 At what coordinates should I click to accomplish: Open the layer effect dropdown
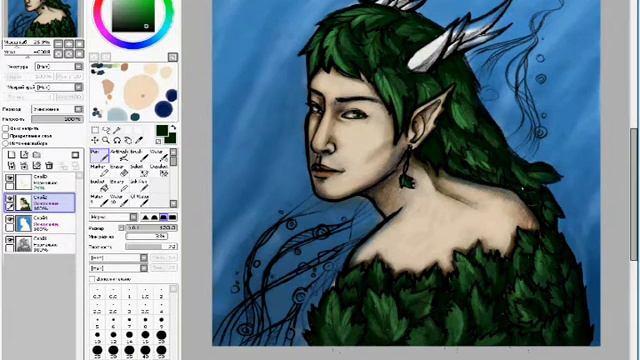(59, 87)
